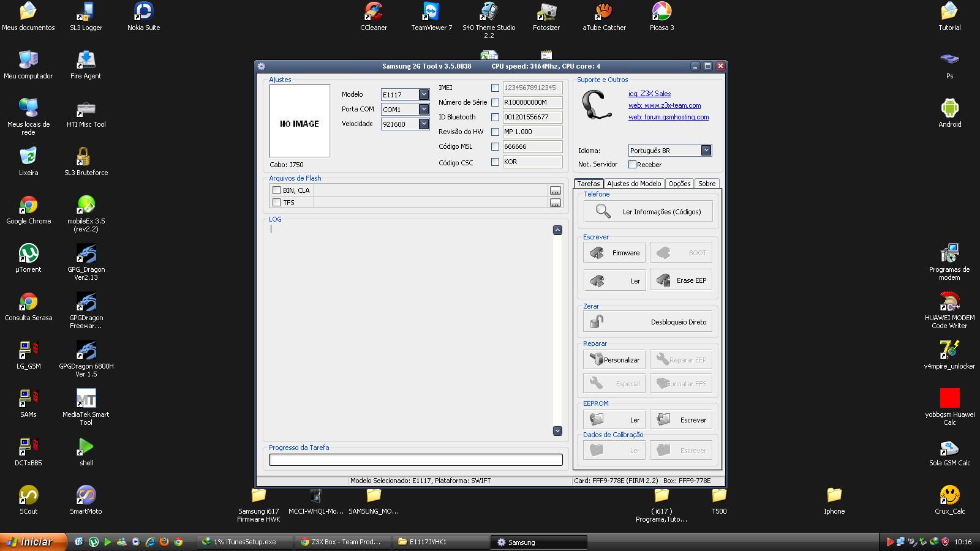Open the Iphone folder on desktop

coord(834,500)
